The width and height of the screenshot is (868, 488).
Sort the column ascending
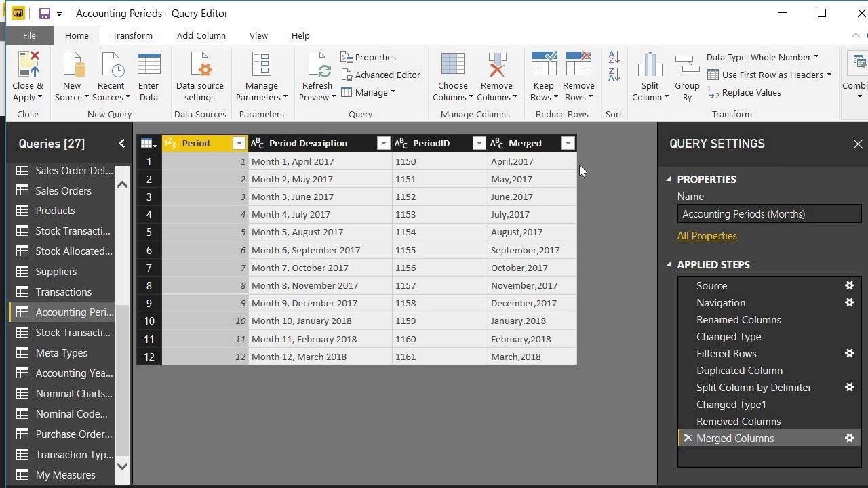point(614,57)
